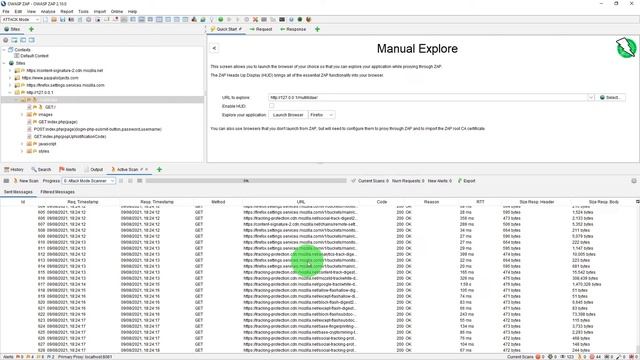Click the Export button in Active Scan
The height and width of the screenshot is (360, 640).
point(467,181)
